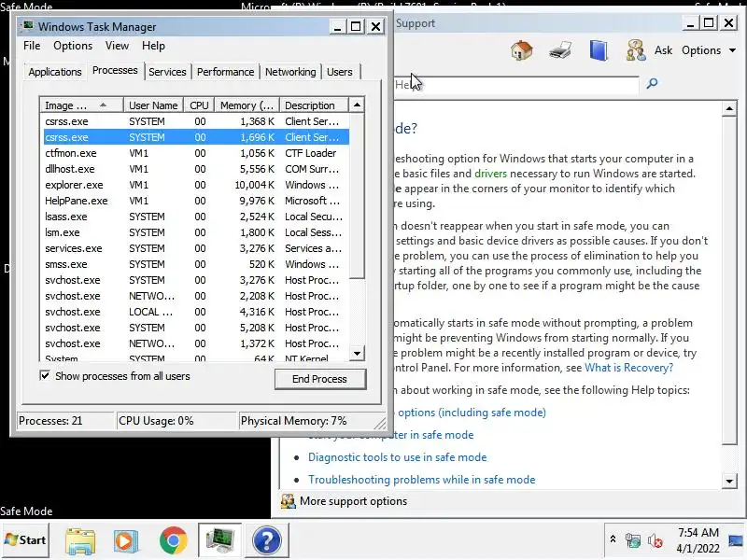
Task: Launch Windows Media Player from taskbar
Action: point(126,541)
